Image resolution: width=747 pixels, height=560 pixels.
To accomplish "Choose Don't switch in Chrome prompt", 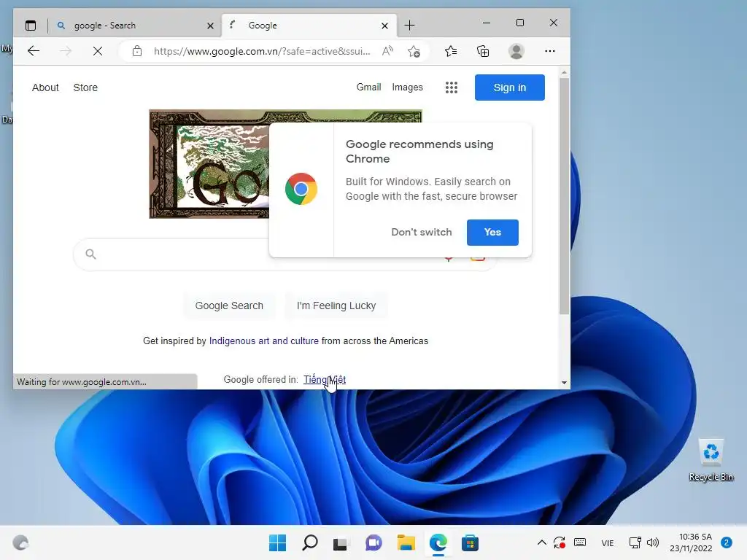I will (422, 233).
